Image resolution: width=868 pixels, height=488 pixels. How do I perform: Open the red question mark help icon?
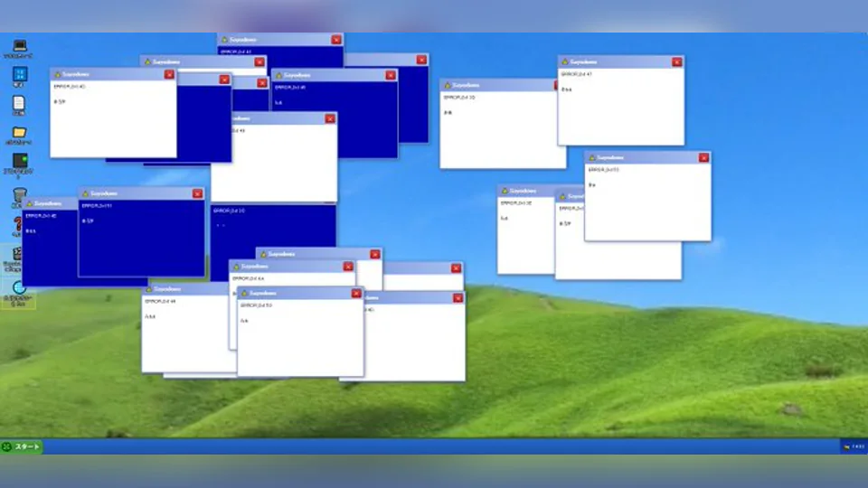pyautogui.click(x=18, y=224)
